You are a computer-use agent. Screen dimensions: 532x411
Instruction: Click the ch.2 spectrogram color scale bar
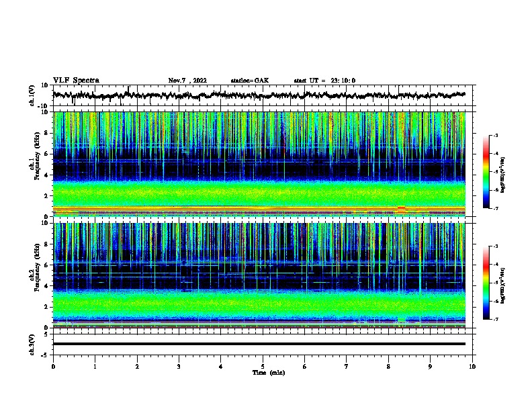pos(486,283)
